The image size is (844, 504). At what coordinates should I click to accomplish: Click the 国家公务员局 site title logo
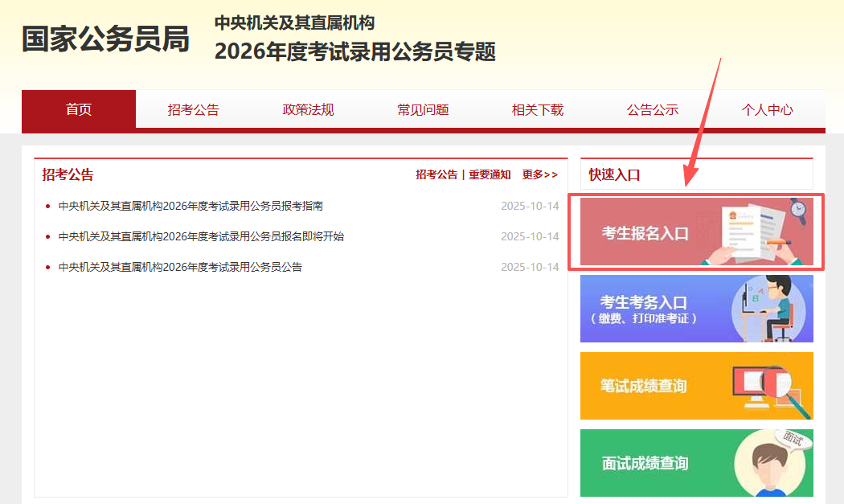click(105, 39)
